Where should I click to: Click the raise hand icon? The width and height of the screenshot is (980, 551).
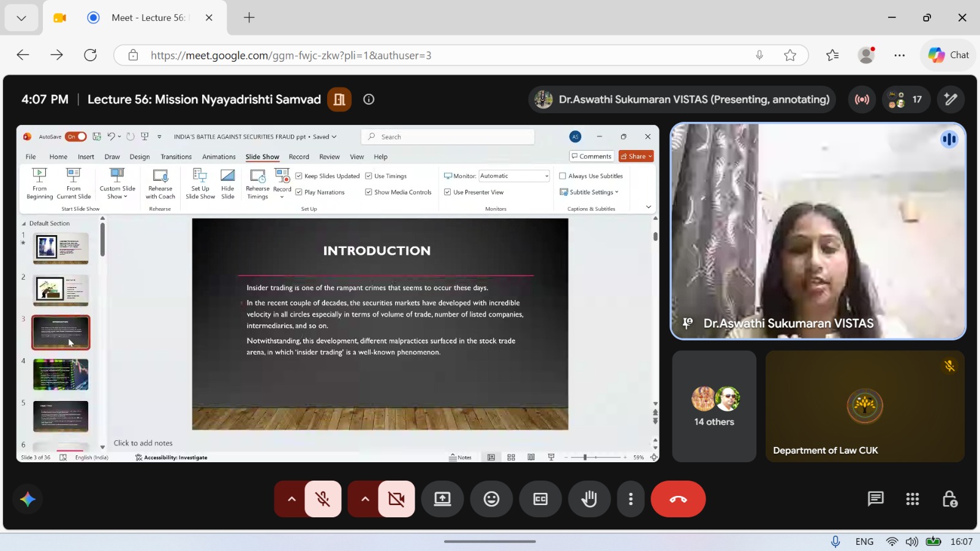click(x=589, y=499)
